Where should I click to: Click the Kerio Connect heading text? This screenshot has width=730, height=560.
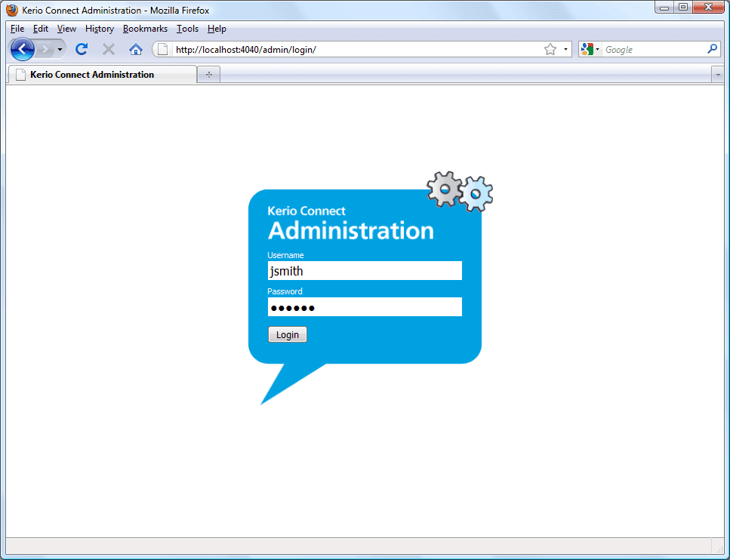[x=306, y=211]
